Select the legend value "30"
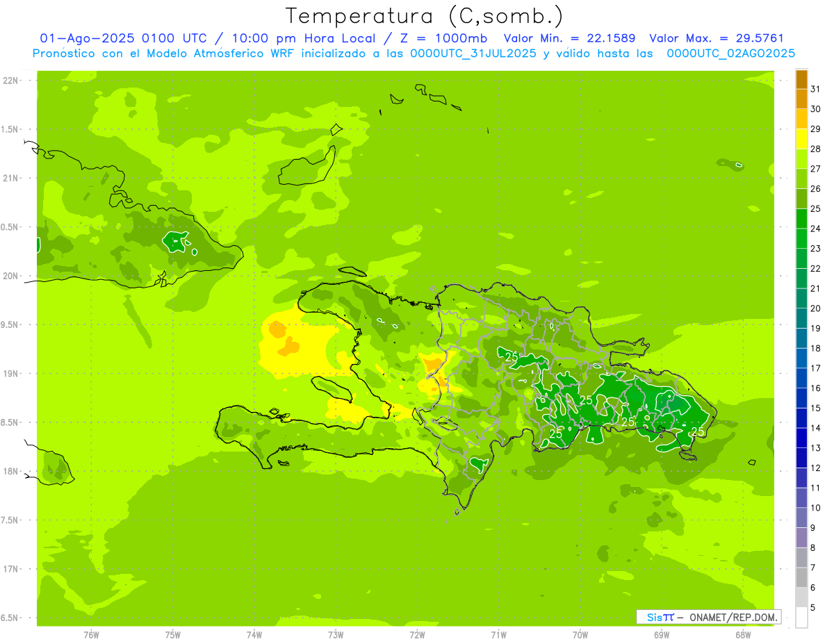This screenshot has height=644, width=834. [816, 109]
